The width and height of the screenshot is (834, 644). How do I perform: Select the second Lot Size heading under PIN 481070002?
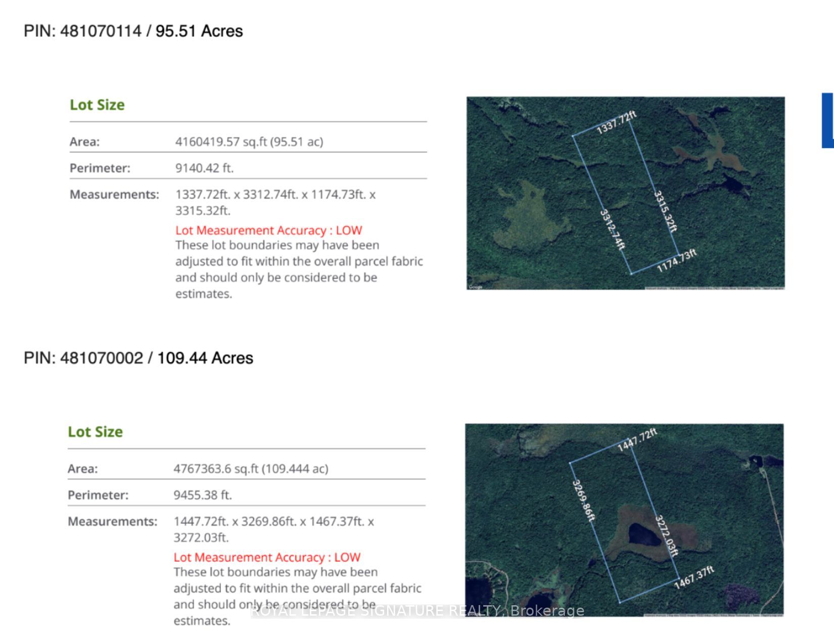(x=96, y=431)
